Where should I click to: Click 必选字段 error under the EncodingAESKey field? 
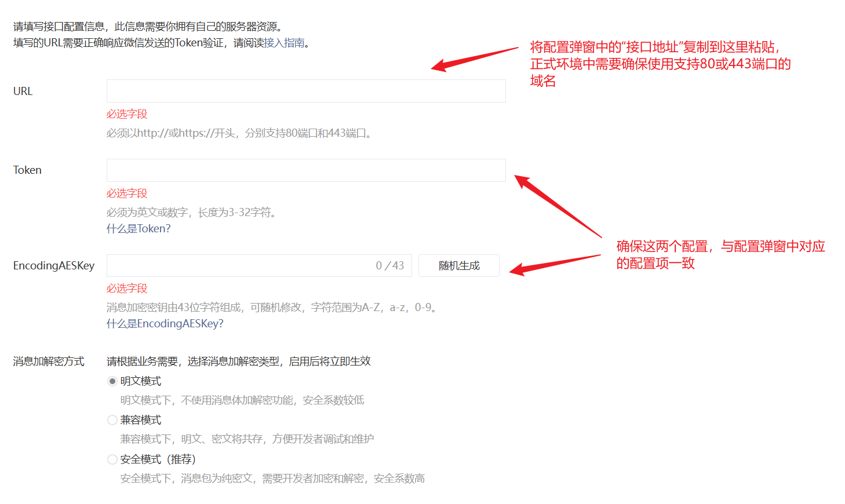tap(127, 288)
